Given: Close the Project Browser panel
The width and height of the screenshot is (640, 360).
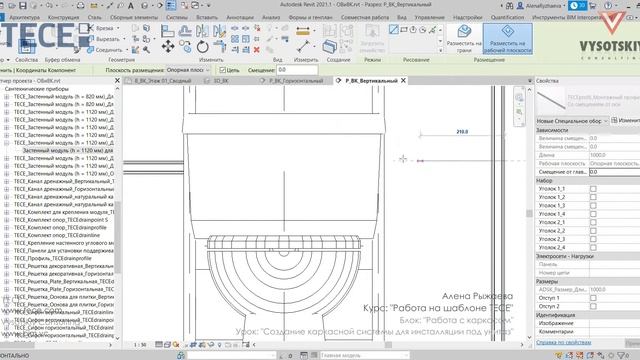Looking at the screenshot, I should point(117,81).
